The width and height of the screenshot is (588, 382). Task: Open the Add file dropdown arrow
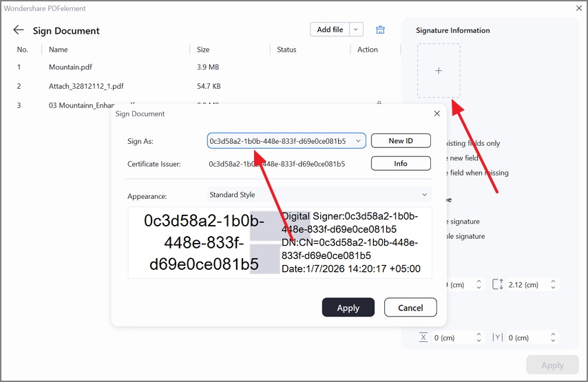click(x=356, y=30)
